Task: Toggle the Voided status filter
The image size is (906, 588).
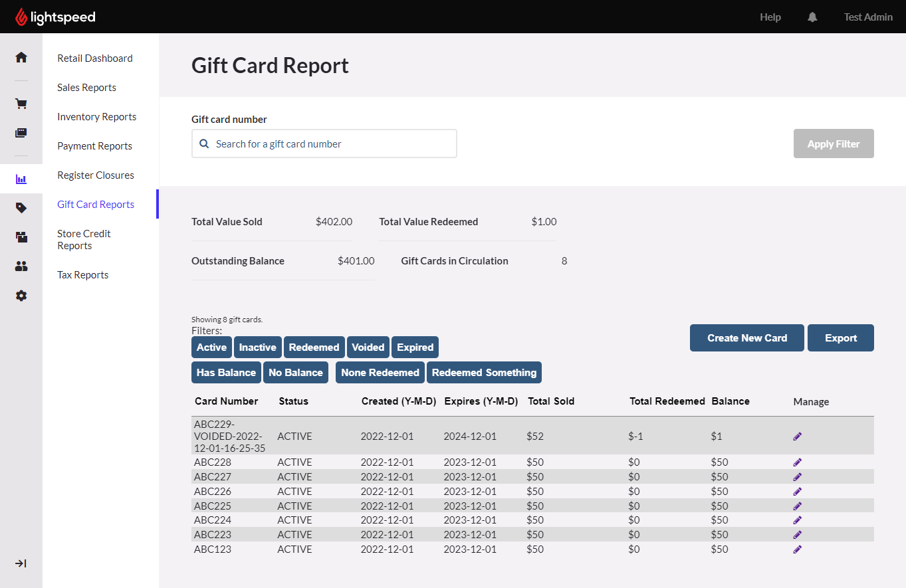Action: point(368,347)
